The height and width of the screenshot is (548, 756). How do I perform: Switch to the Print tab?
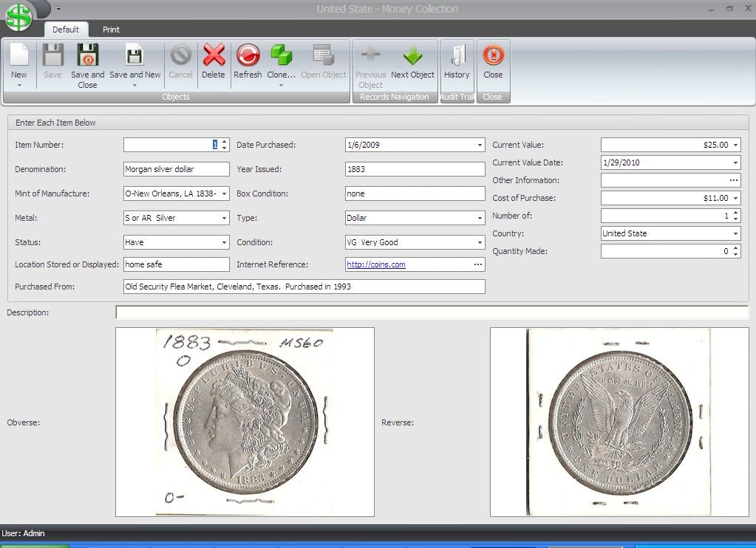point(111,30)
